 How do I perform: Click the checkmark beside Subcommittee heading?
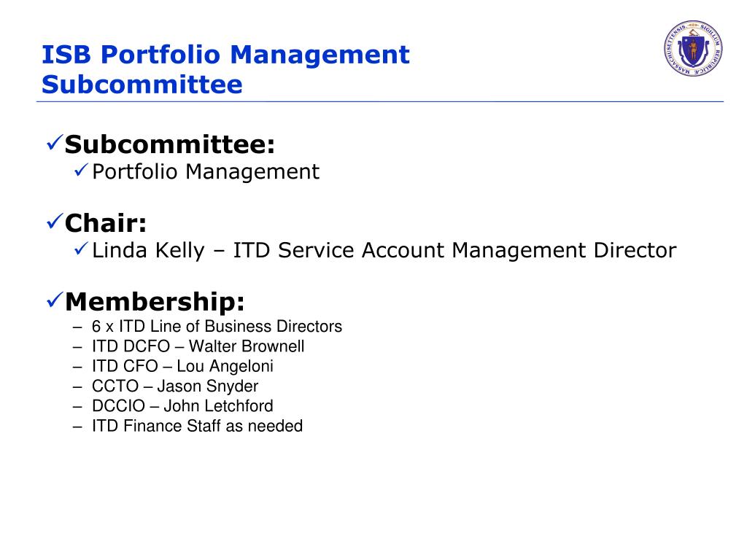click(55, 142)
